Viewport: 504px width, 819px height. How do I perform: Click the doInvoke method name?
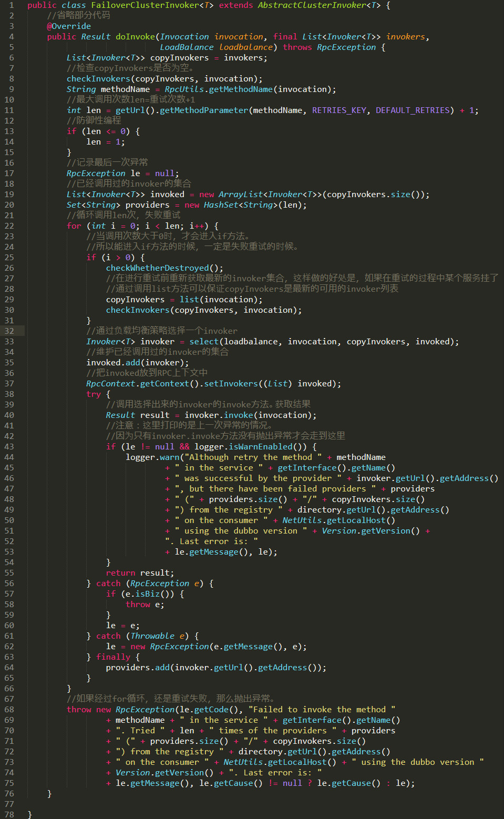point(136,37)
